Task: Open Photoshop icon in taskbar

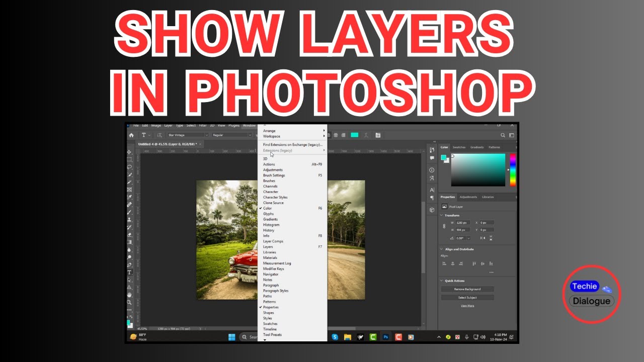Action: click(x=386, y=337)
